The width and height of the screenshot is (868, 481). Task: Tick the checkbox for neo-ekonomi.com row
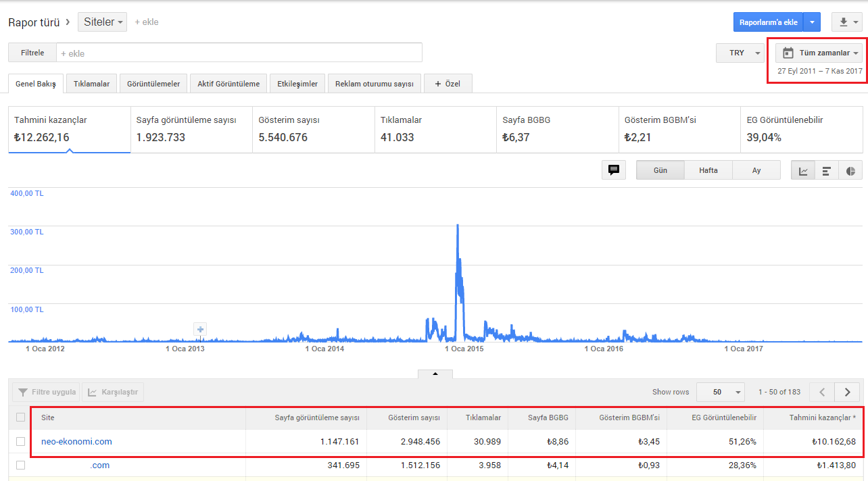(20, 441)
